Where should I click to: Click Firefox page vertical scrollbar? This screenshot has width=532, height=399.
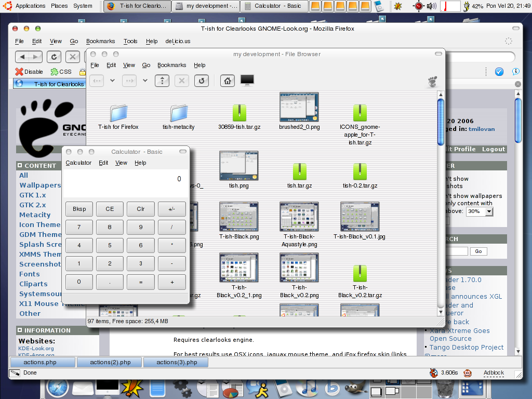pyautogui.click(x=518, y=121)
